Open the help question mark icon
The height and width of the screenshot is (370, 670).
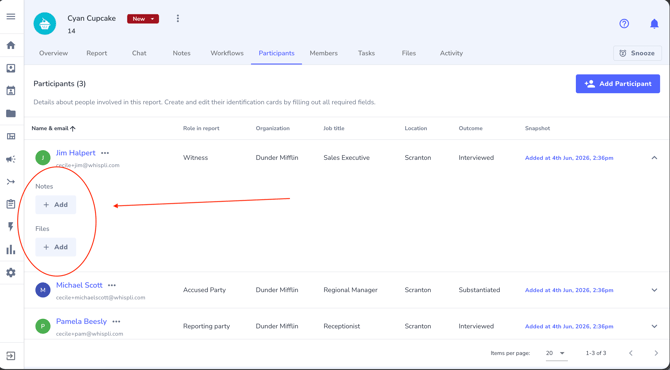624,23
